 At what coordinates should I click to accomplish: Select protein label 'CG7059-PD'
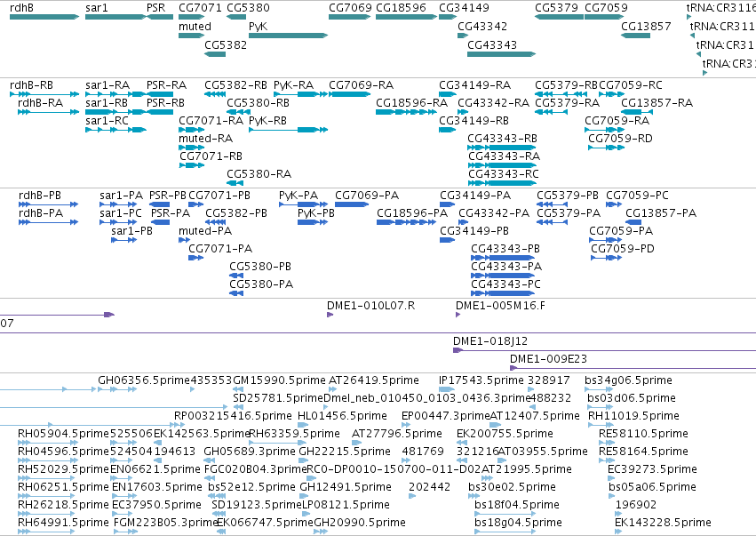click(x=623, y=249)
